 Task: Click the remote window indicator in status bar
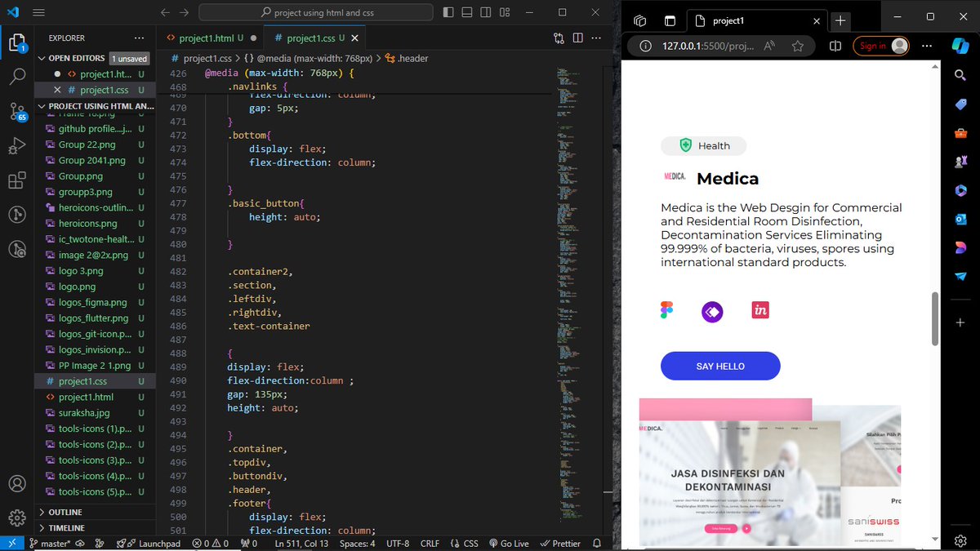pyautogui.click(x=11, y=543)
